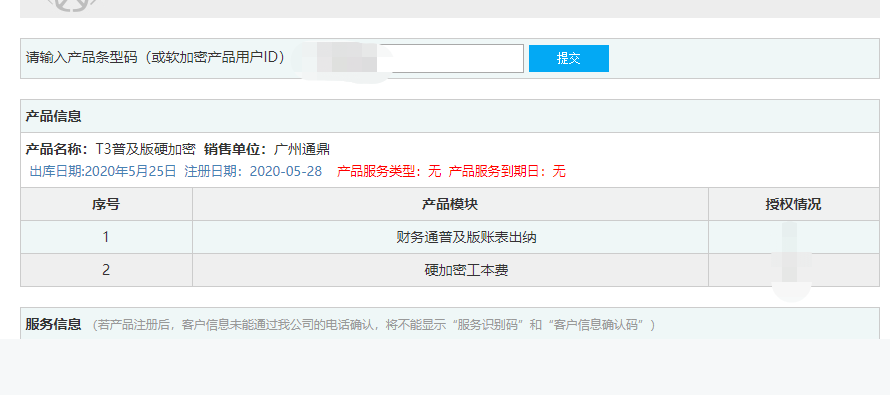
Task: Click the 销售单位 value 广州通鼎
Action: 301,149
